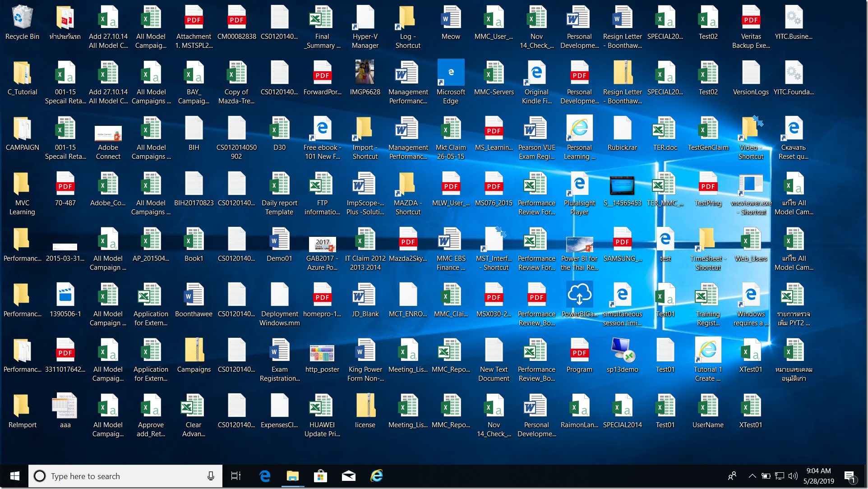The image size is (868, 489).
Task: Select the Campaigns zip archive
Action: pos(194,355)
